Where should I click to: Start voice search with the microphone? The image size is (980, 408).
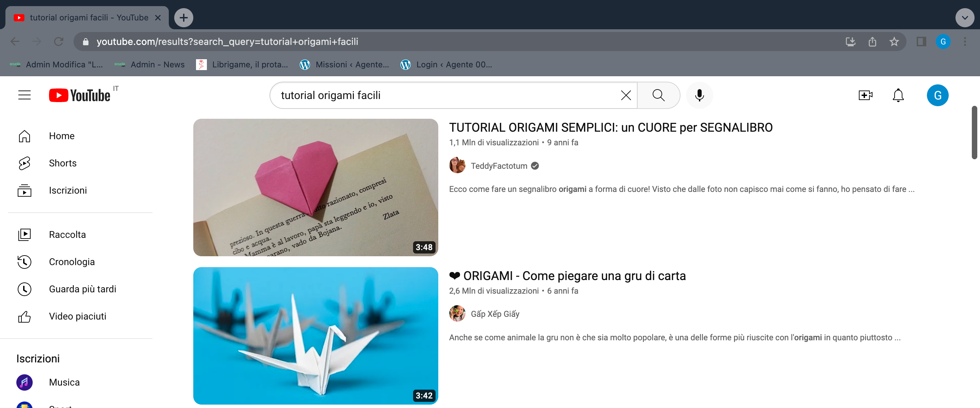pyautogui.click(x=699, y=95)
